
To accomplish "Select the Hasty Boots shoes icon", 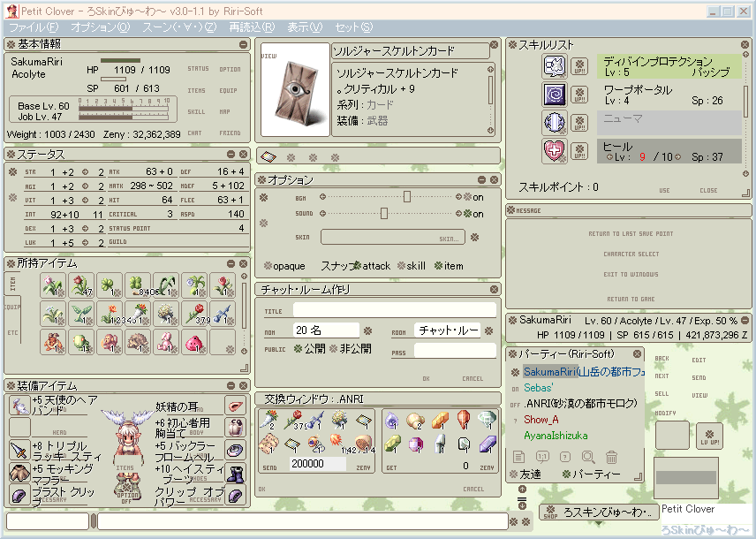I will pos(235,473).
